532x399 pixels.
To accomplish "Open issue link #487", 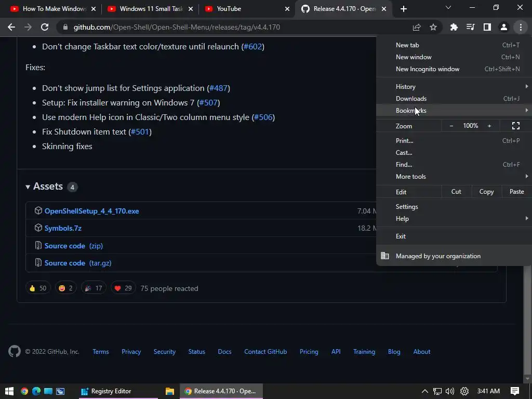I will pyautogui.click(x=218, y=88).
